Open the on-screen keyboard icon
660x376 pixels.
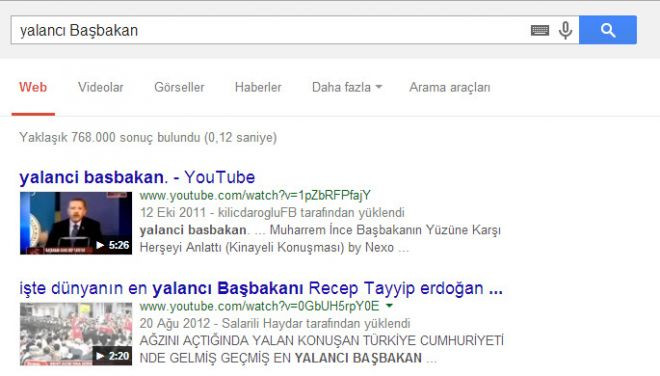pyautogui.click(x=540, y=30)
